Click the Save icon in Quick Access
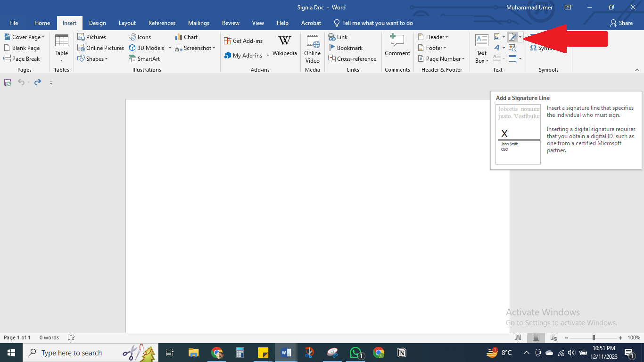Viewport: 644px width, 362px height. (x=8, y=82)
